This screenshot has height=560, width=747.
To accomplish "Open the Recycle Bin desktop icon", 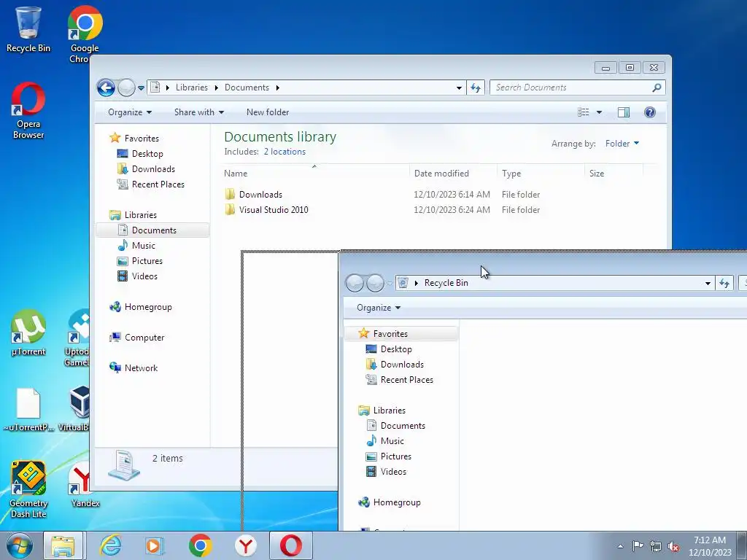I will click(x=28, y=29).
